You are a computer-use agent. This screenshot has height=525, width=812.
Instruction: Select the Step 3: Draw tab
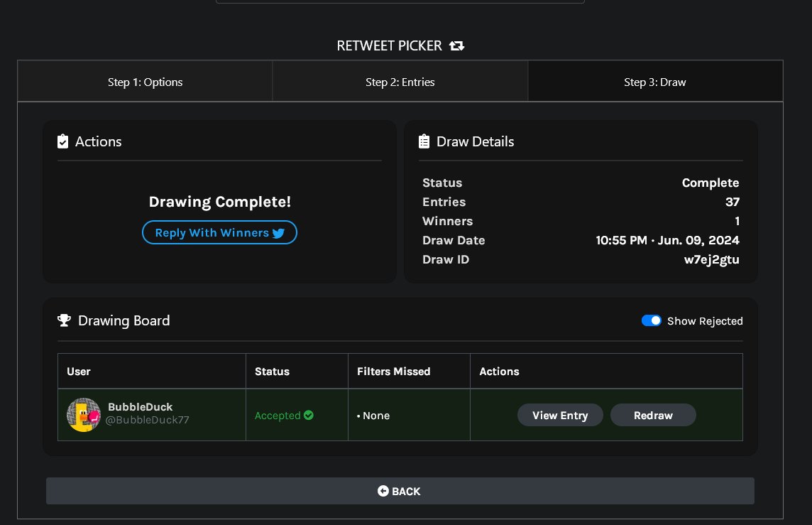click(655, 82)
